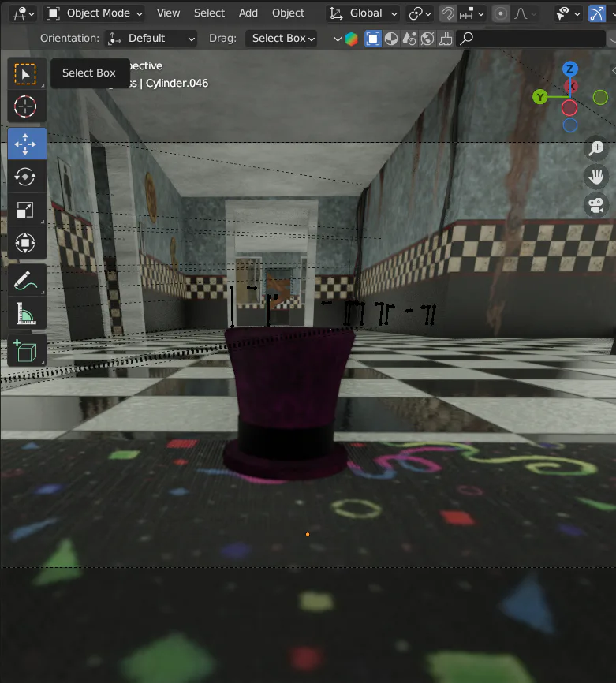Open the Global transform orientation dropdown
616x683 pixels.
(x=363, y=13)
